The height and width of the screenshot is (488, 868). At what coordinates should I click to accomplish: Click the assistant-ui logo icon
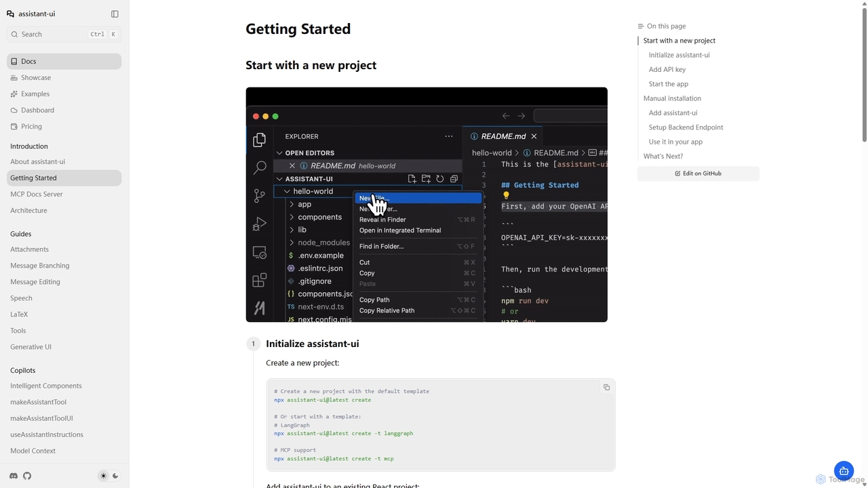(x=10, y=14)
